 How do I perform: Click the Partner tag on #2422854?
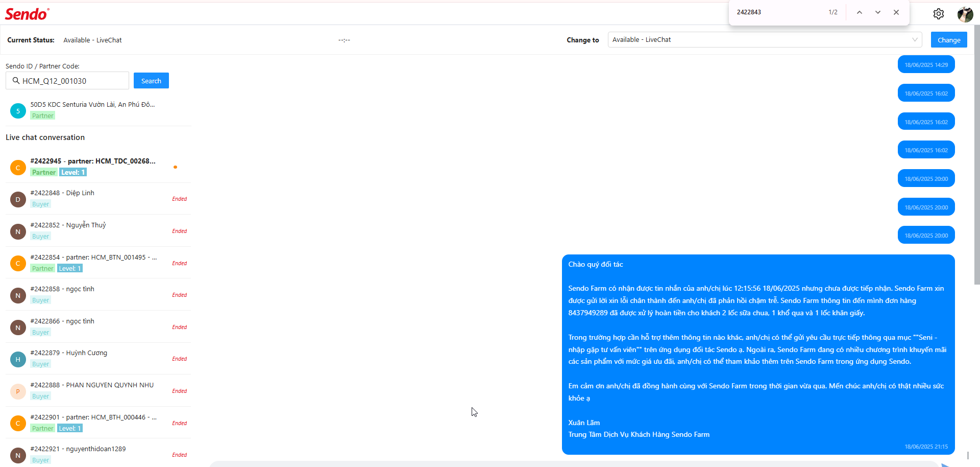(x=43, y=269)
